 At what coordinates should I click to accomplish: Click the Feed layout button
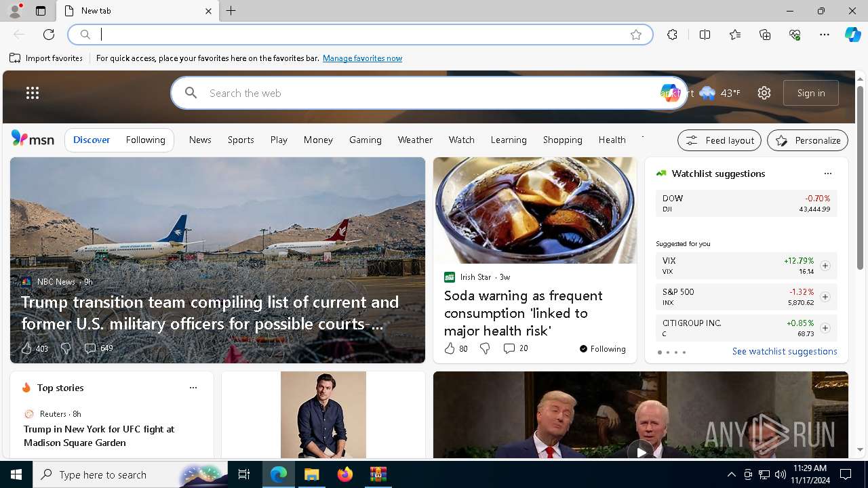coord(719,140)
